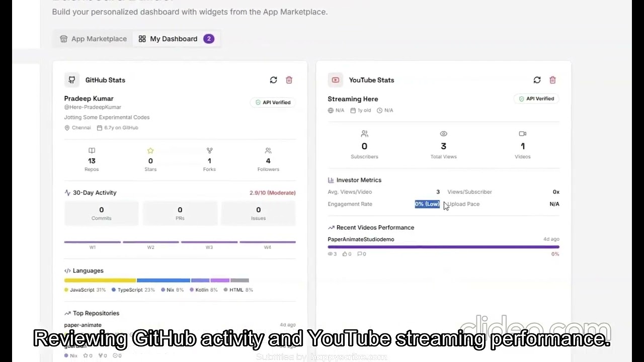The image size is (644, 362).
Task: Click the 0 PRs activity box
Action: pos(180,213)
